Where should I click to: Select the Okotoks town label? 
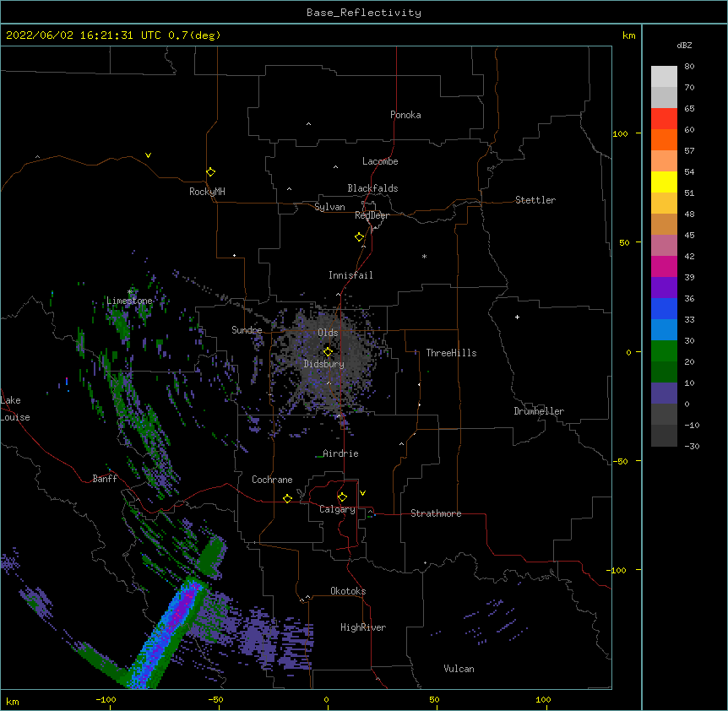(348, 591)
